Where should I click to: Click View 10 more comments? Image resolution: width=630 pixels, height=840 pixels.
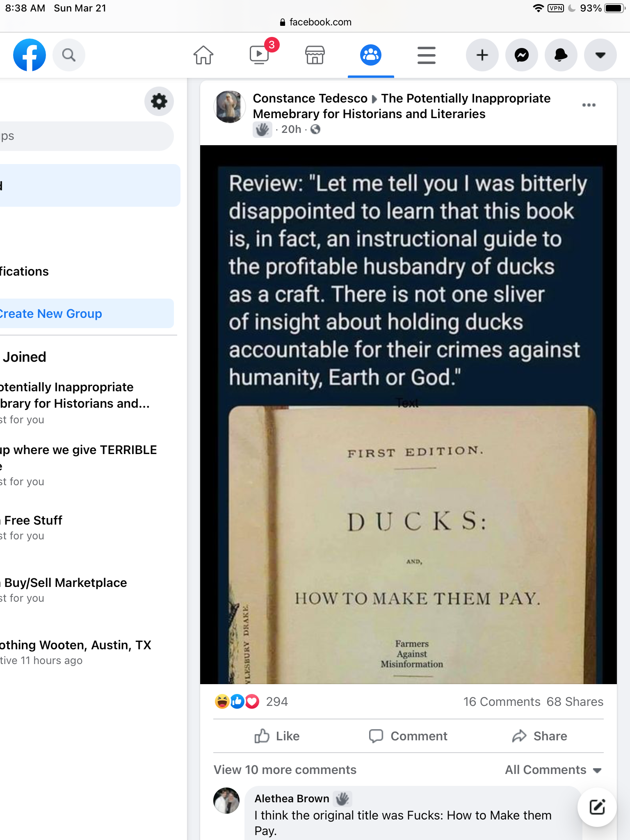pos(285,770)
